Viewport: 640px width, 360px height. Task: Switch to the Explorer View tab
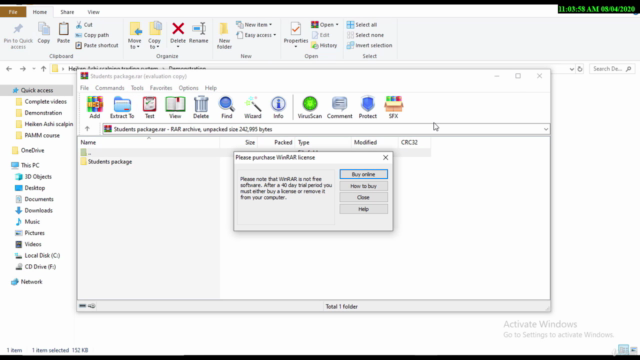[93, 12]
